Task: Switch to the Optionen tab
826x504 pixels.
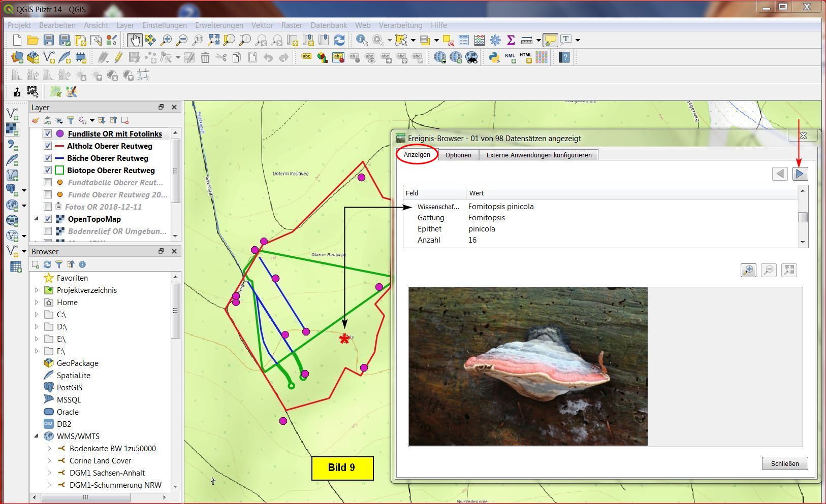Action: (x=458, y=155)
